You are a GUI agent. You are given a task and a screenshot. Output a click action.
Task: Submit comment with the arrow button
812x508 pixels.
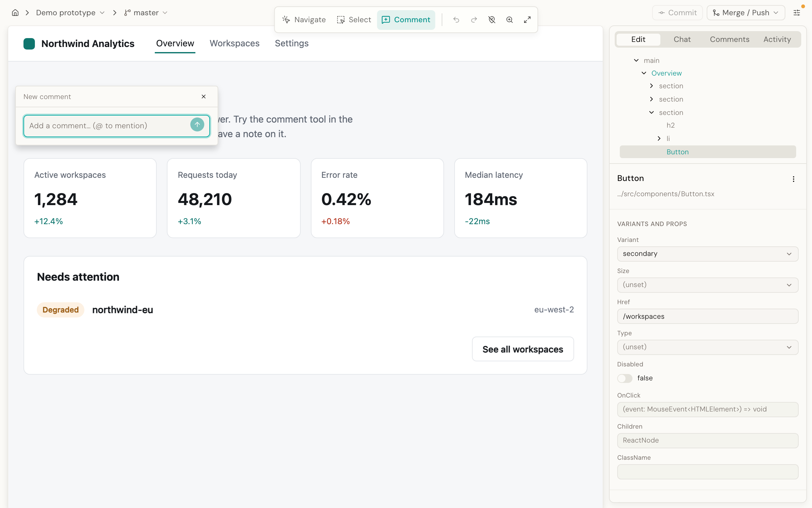click(x=197, y=125)
